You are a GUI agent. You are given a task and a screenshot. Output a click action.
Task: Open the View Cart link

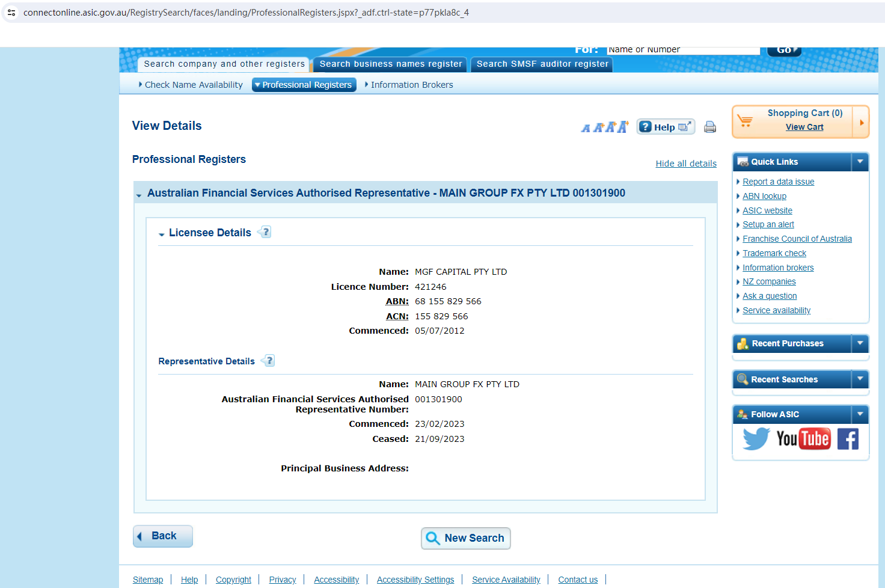coord(804,127)
